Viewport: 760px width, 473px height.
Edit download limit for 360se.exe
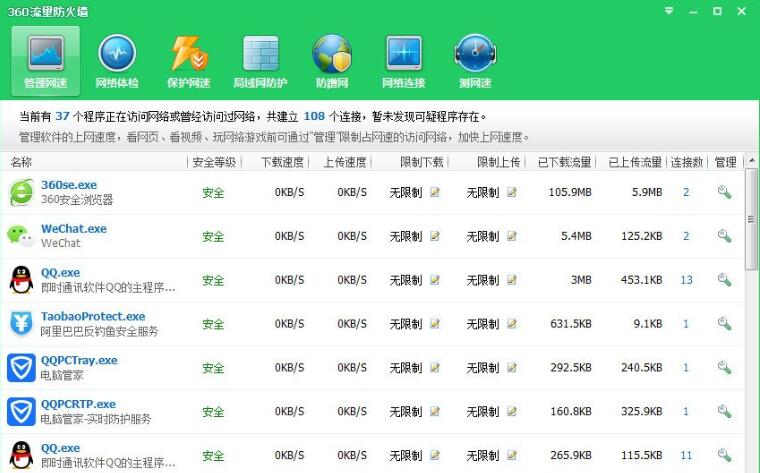click(435, 192)
